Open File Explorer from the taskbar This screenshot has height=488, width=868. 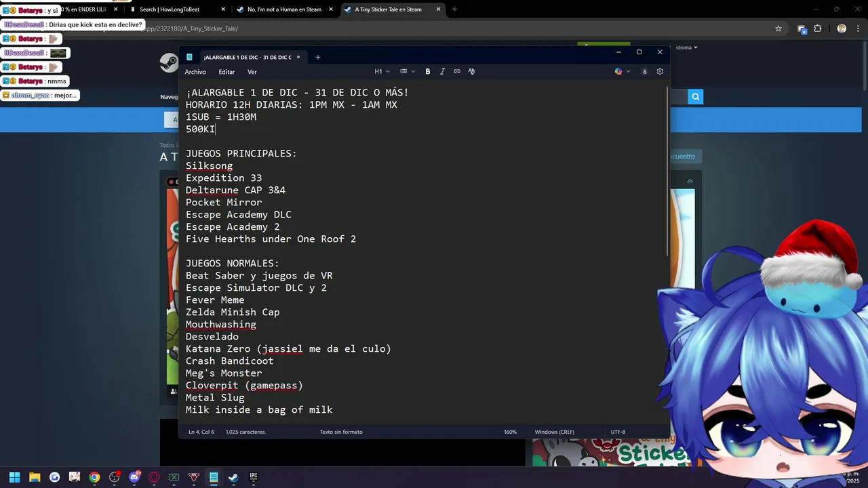35,477
